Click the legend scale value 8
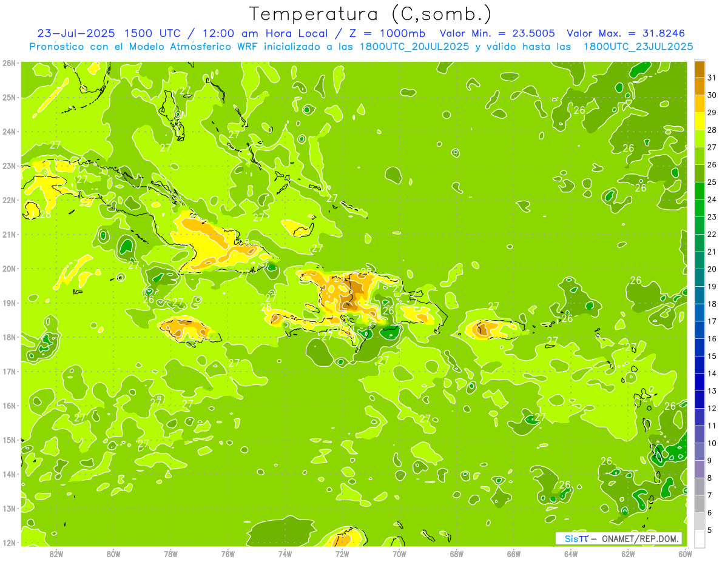Screen dimensions: 728x562 [x=710, y=478]
